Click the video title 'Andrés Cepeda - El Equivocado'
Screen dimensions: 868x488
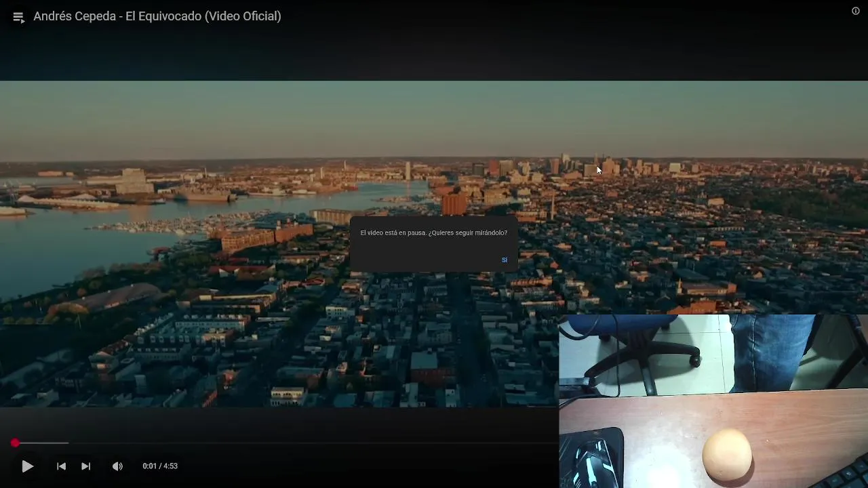coord(157,16)
